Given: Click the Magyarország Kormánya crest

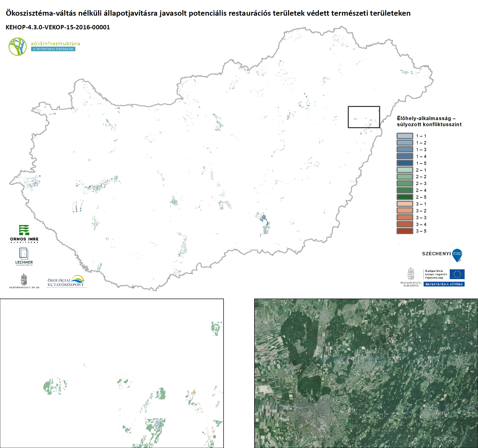Looking at the screenshot, I should click(x=411, y=274).
